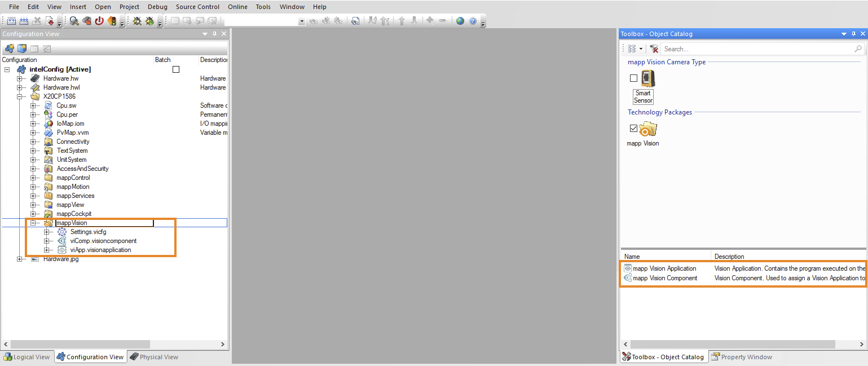
Task: Click the Transfer to target icon
Action: click(50, 21)
